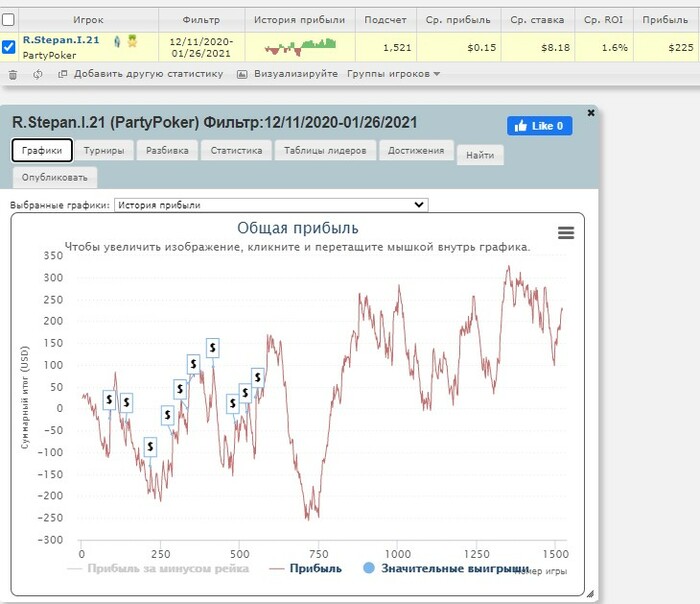Click the $ marker near -100 level
The height and width of the screenshot is (604, 700).
150,446
